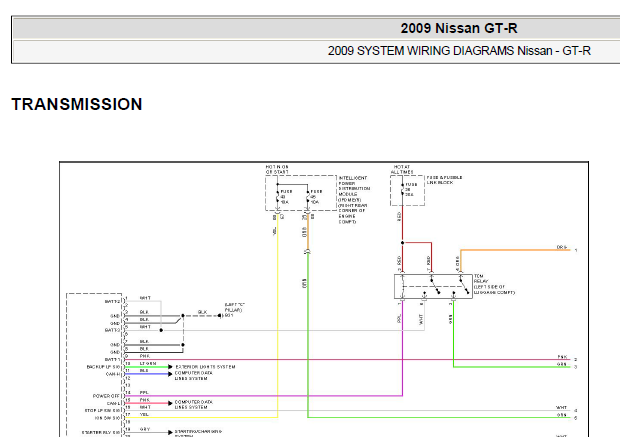Click the arrowhead pointing to Starting/Charging System
Viewport: 620px width, 437px height.
pyautogui.click(x=170, y=432)
